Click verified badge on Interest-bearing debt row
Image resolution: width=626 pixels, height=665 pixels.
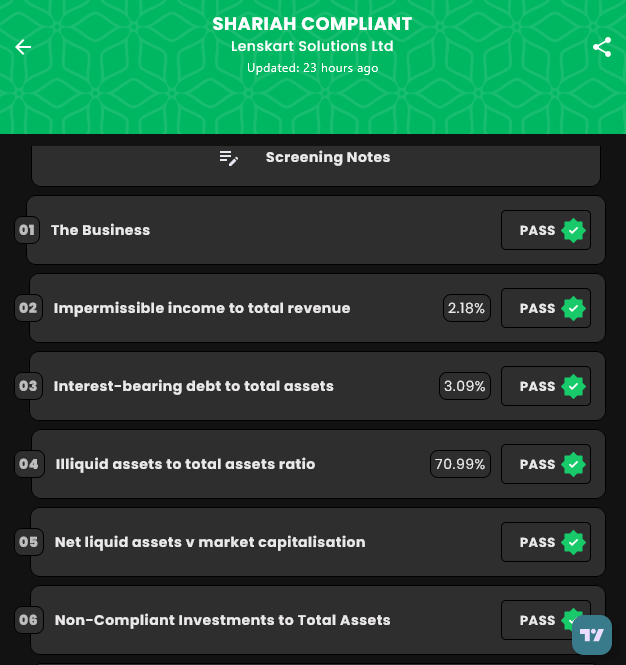(573, 387)
